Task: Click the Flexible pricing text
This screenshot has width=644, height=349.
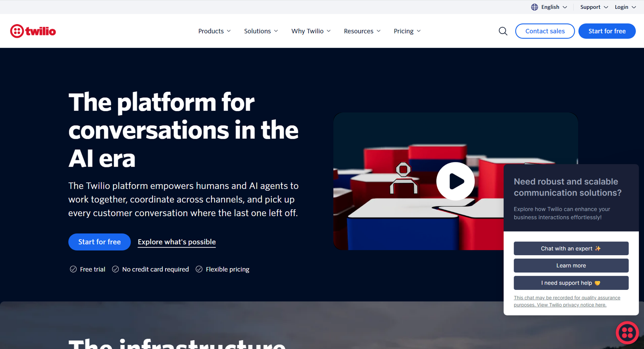Action: pos(227,269)
